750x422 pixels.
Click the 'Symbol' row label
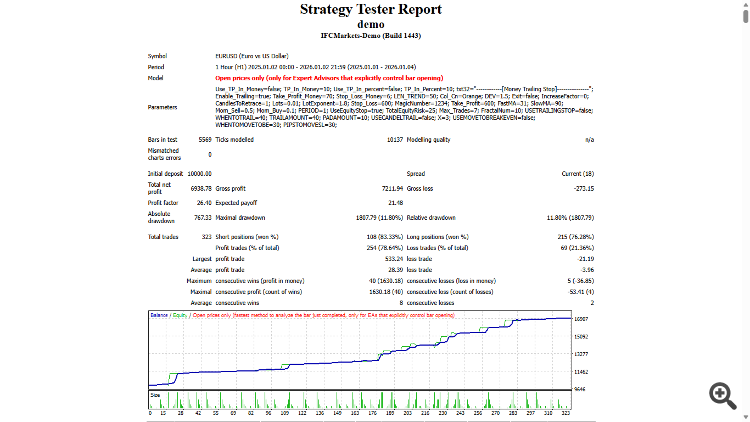(157, 56)
